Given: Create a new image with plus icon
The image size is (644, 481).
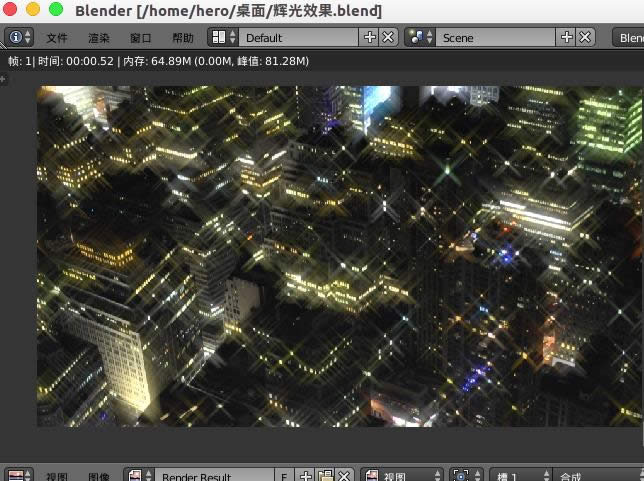Looking at the screenshot, I should 305,475.
